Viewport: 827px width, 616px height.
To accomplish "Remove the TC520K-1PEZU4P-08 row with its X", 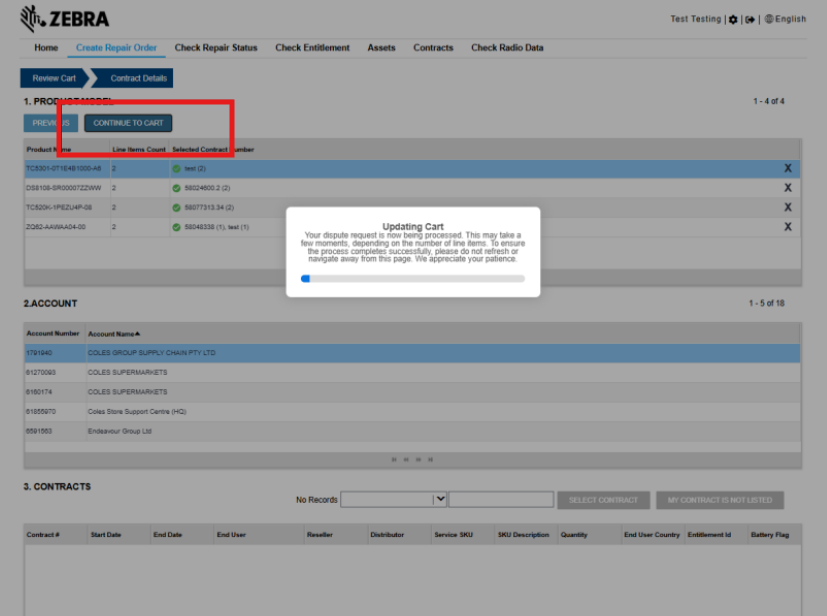I will tap(787, 207).
